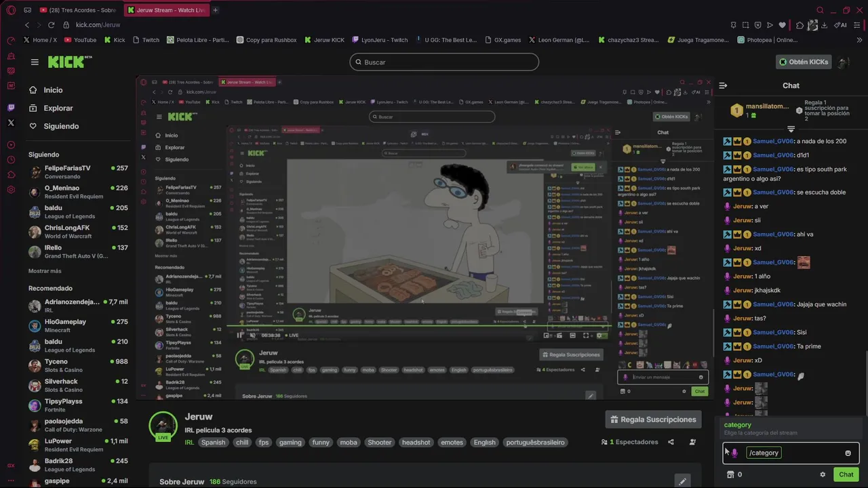Go to Siguiendo in sidebar
Image resolution: width=868 pixels, height=488 pixels.
pos(61,126)
